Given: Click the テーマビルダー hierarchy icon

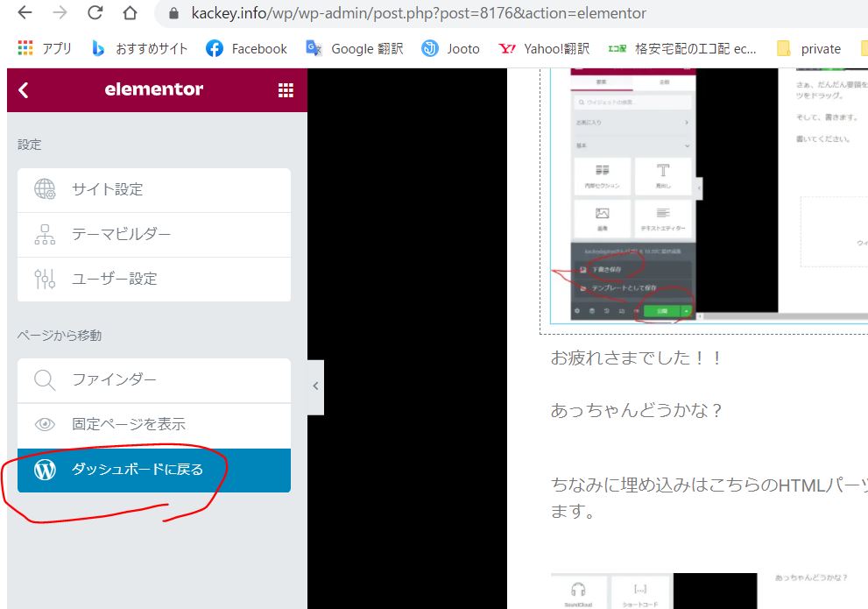Looking at the screenshot, I should click(x=45, y=234).
